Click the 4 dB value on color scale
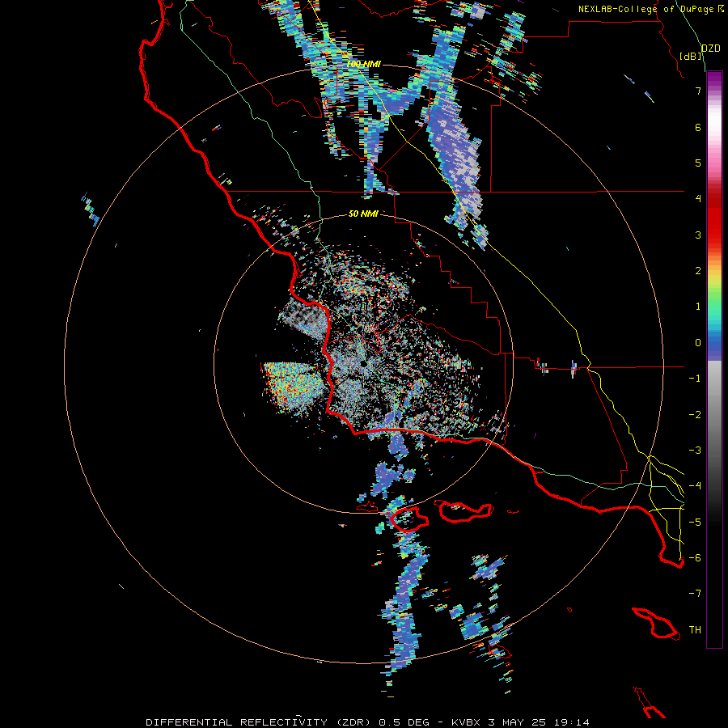Image resolution: width=728 pixels, height=728 pixels. pyautogui.click(x=698, y=199)
